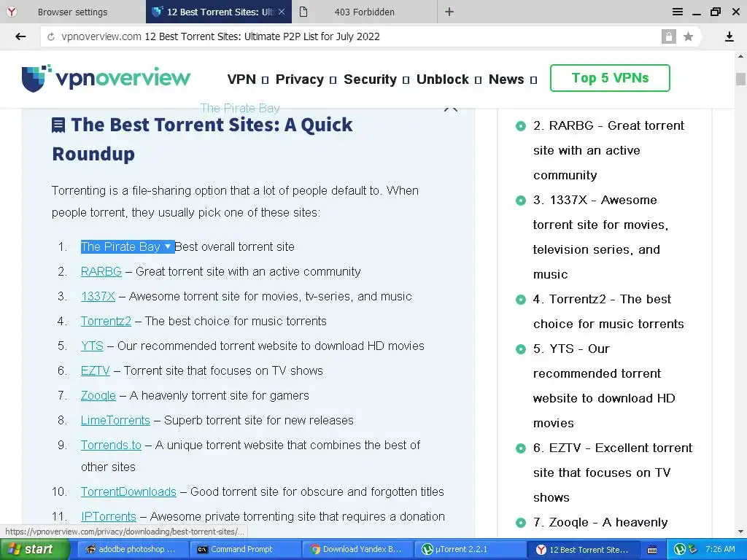Click the scrollbar down arrow

coord(740,532)
